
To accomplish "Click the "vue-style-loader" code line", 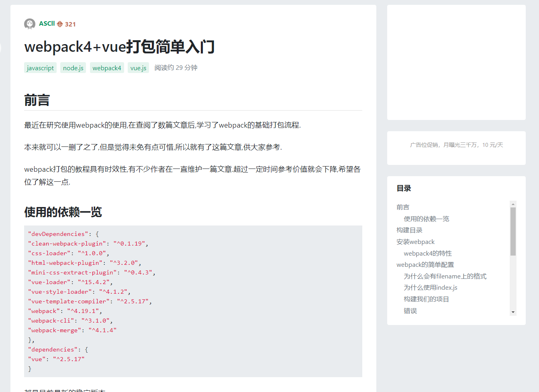I will [x=79, y=292].
